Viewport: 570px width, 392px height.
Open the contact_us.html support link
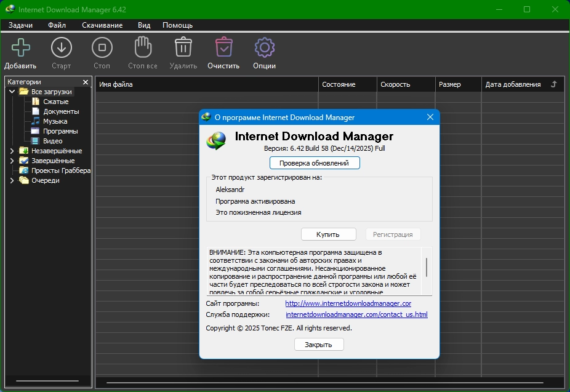tap(356, 314)
